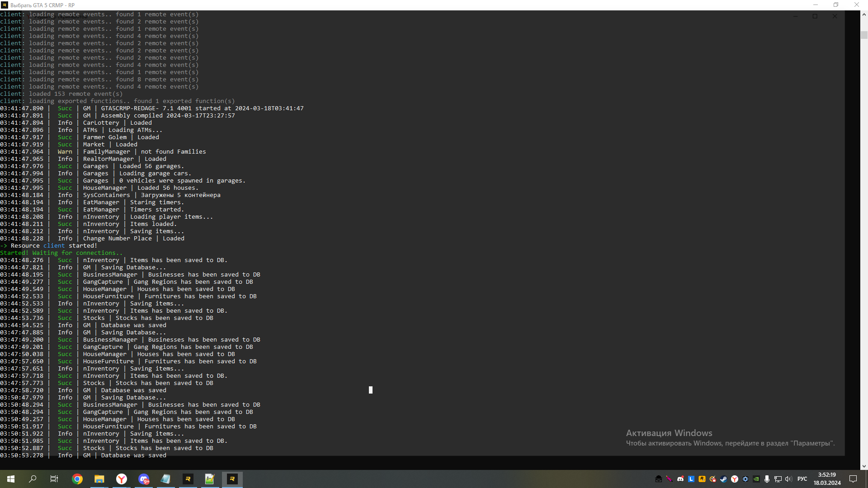The width and height of the screenshot is (868, 488).
Task: Switch input language from РУС
Action: click(802, 479)
